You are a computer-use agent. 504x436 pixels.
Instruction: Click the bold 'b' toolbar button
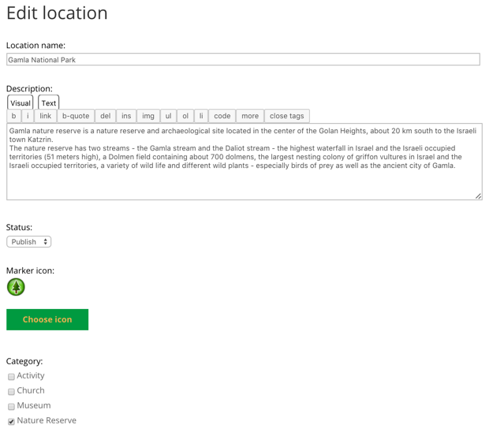(13, 116)
